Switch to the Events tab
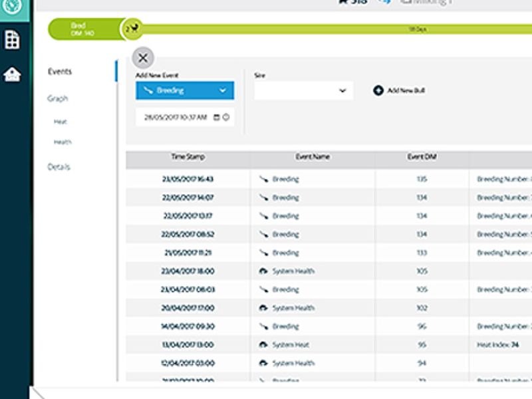Viewport: 532px width, 399px height. pyautogui.click(x=60, y=72)
